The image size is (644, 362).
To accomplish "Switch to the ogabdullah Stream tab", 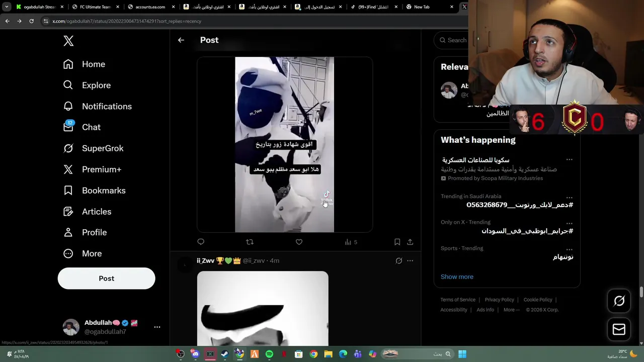I will 40,7.
